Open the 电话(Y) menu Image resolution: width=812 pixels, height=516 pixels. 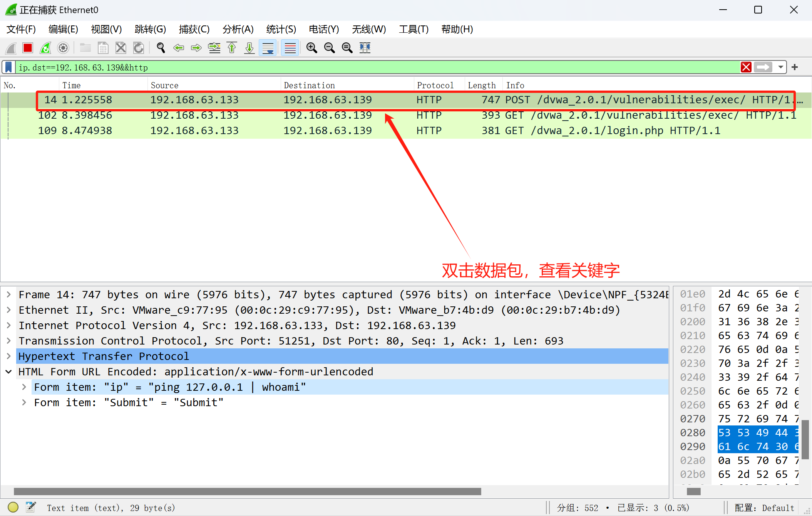[324, 29]
